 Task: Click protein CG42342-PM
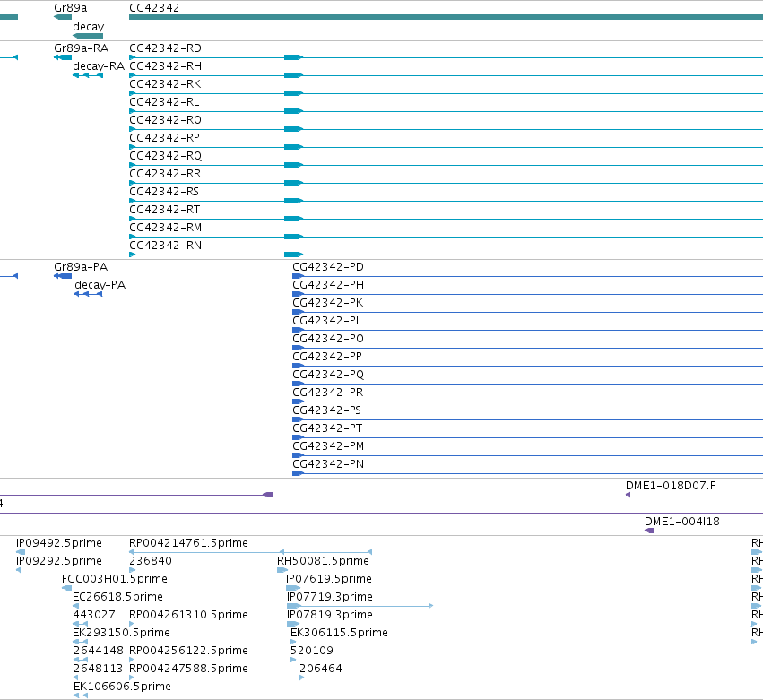pos(328,446)
